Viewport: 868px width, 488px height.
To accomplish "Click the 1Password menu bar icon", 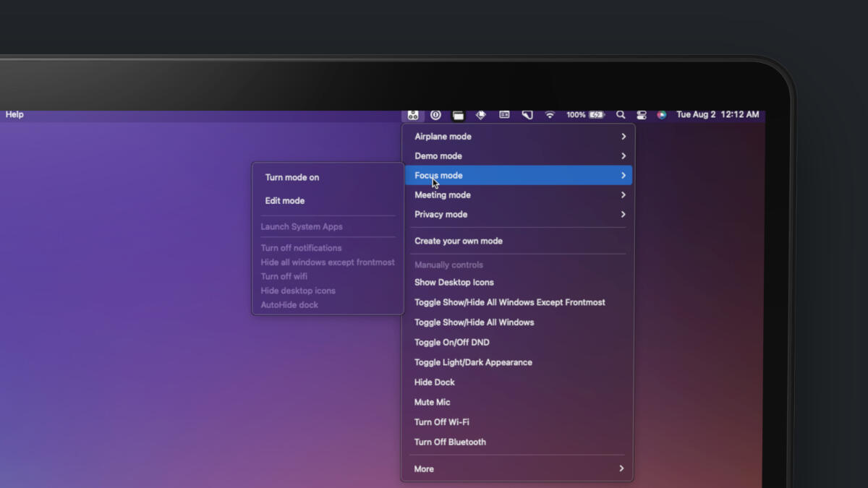I will [x=435, y=115].
